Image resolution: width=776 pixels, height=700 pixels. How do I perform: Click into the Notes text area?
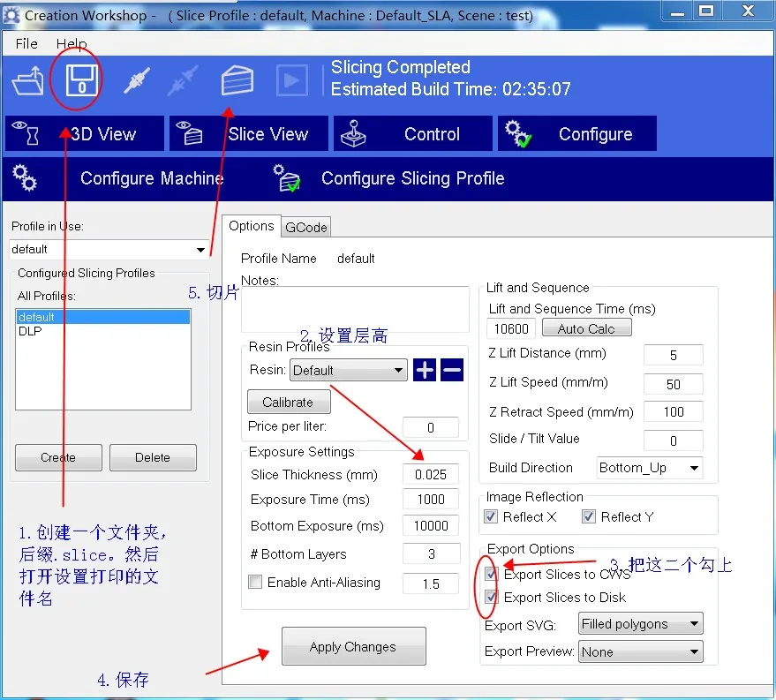(355, 310)
